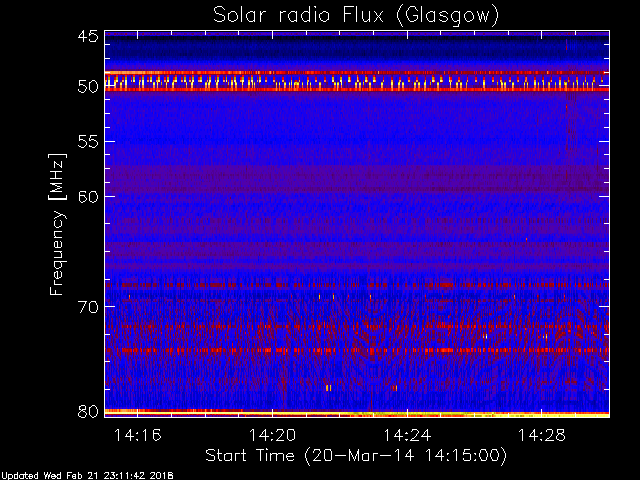
Task: Click the '14:16' time tick label
Action: coord(138,435)
